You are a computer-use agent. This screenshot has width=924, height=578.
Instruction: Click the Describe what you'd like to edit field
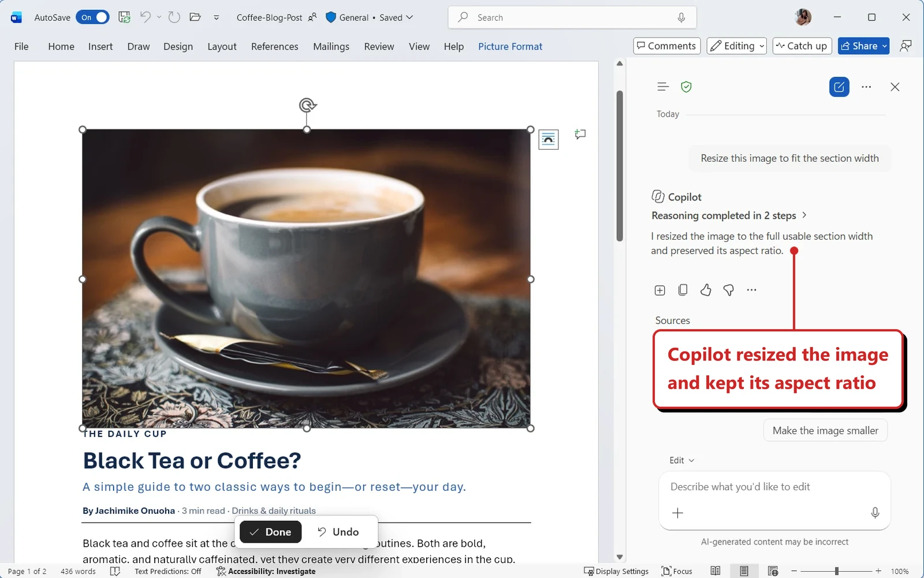[x=774, y=487]
